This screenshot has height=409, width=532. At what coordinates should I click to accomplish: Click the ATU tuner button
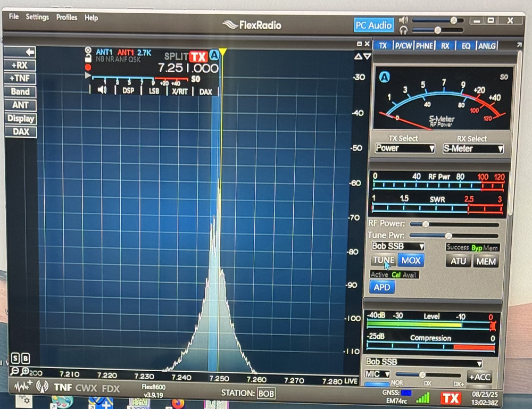pyautogui.click(x=458, y=261)
